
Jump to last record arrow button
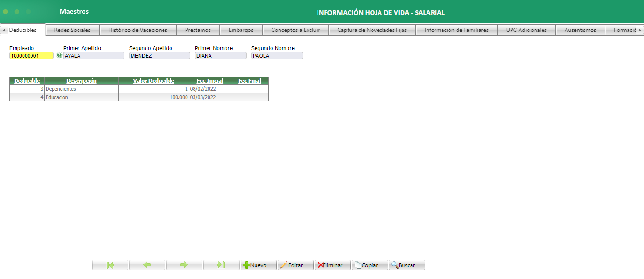[x=221, y=265]
